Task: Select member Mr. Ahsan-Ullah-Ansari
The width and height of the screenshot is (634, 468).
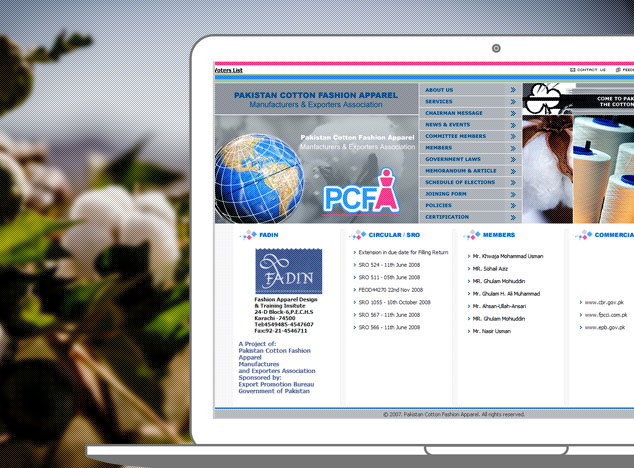Action: pos(499,307)
